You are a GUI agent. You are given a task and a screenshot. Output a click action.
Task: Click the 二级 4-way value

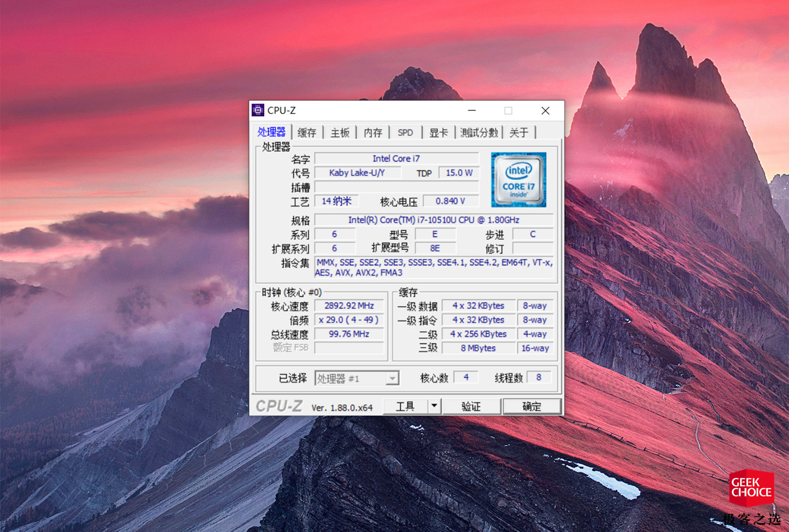click(535, 334)
